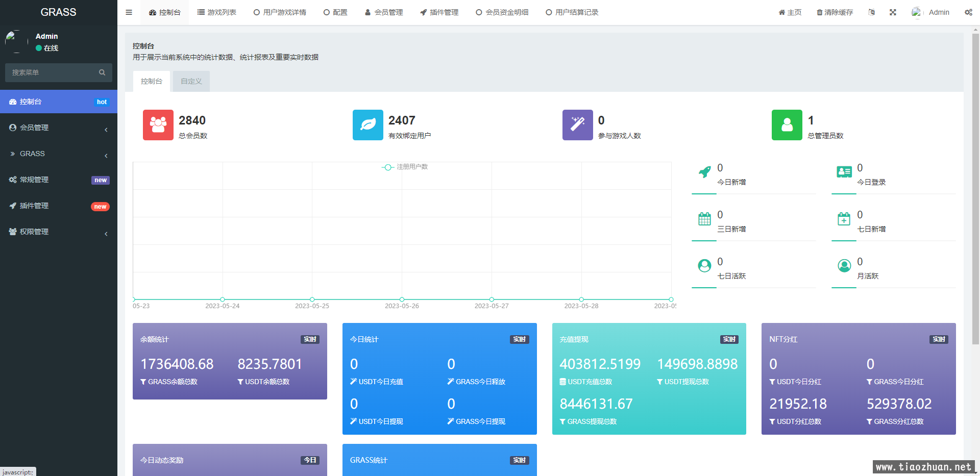The height and width of the screenshot is (476, 980).
Task: Click the red total members icon
Action: coord(158,125)
